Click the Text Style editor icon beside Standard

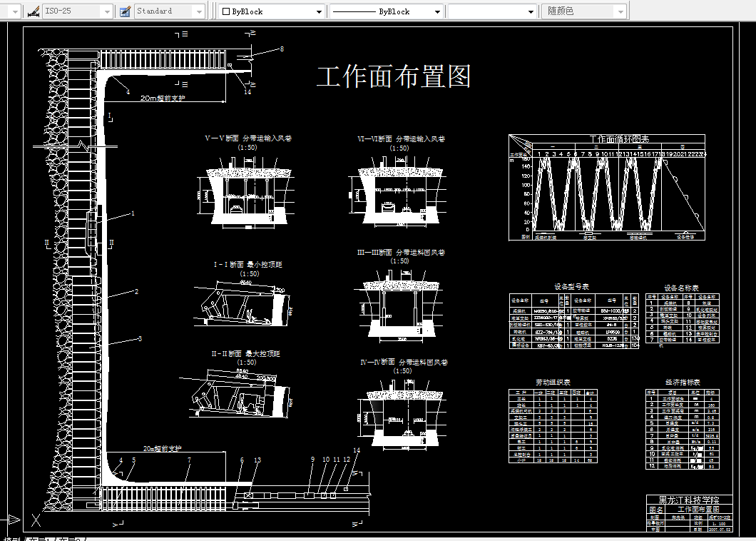point(124,11)
